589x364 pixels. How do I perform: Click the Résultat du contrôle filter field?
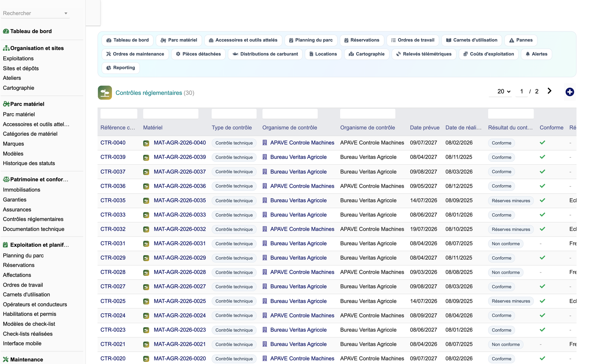(511, 114)
